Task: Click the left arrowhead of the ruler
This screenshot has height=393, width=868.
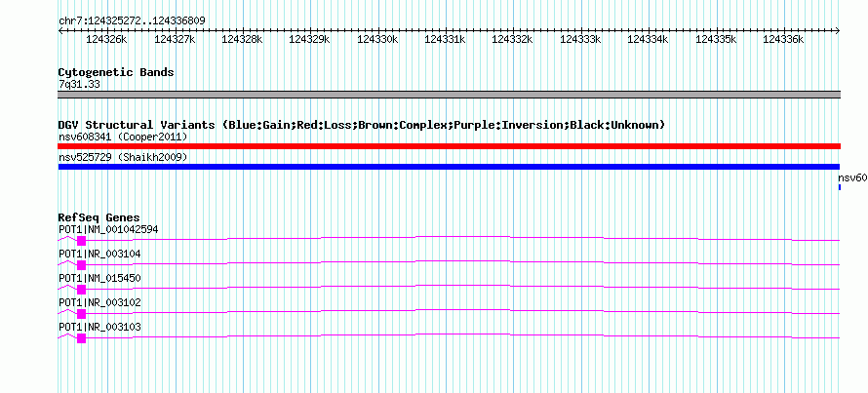Action: coord(60,31)
